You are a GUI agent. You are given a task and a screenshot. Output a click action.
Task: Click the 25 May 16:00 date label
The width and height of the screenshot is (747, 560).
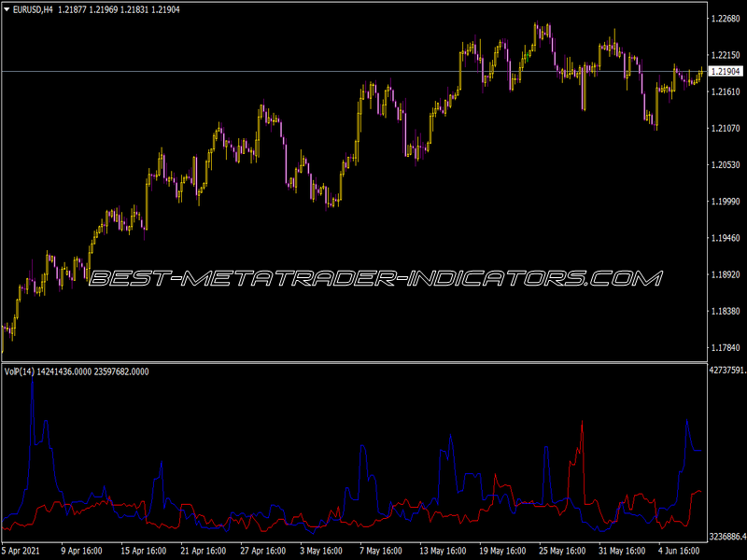562,551
